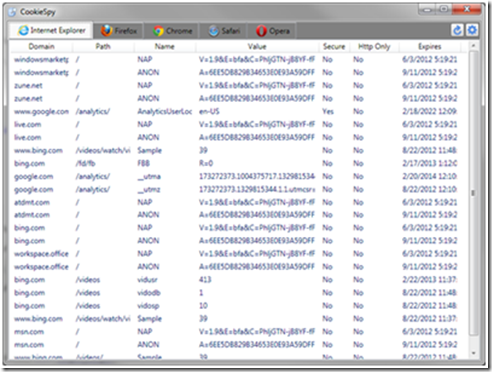Click the 'vidusr' cookie name cell

click(147, 280)
